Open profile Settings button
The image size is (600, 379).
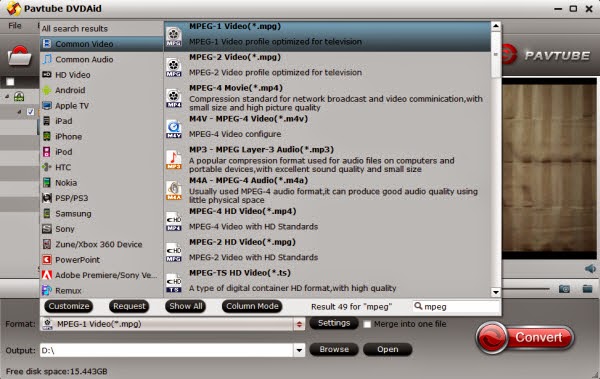[x=334, y=323]
